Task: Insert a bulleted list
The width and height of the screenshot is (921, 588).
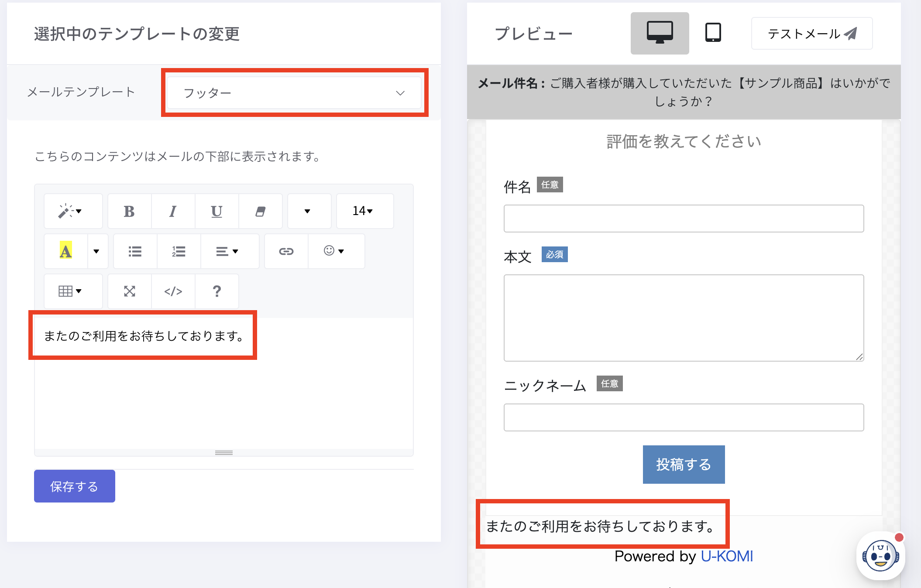Action: pos(135,252)
